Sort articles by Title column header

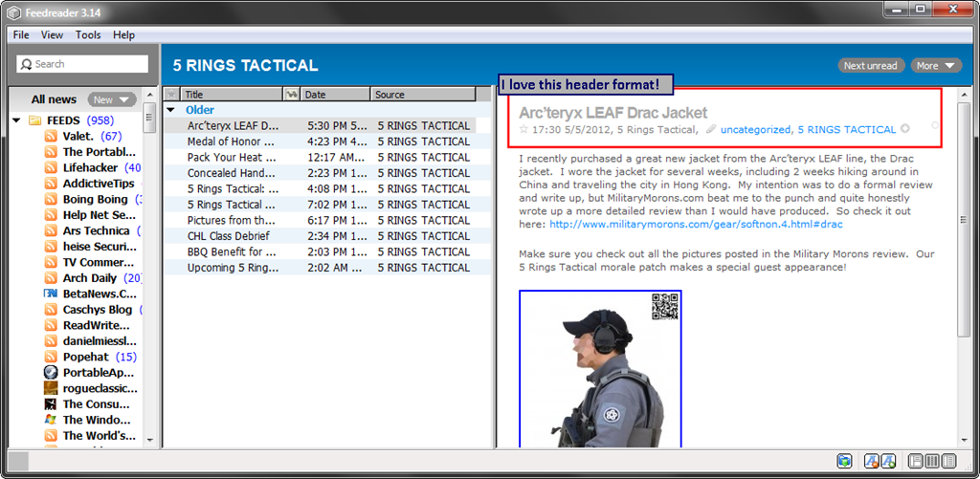click(x=232, y=95)
